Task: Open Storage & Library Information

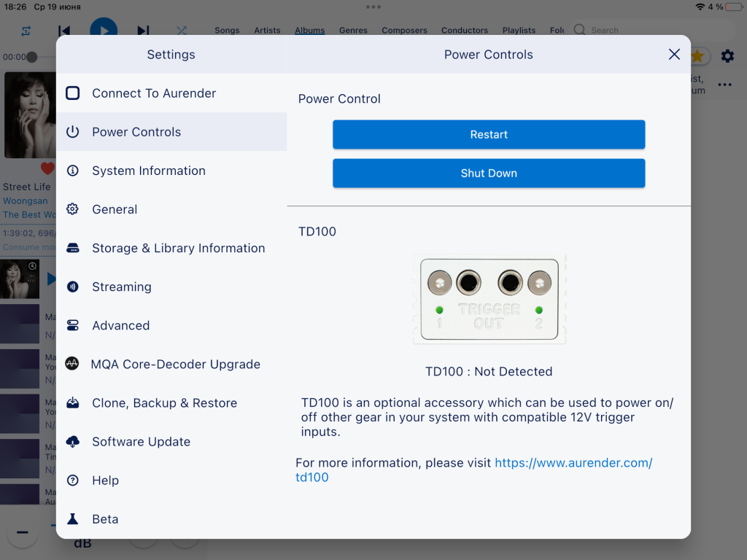Action: (x=171, y=248)
